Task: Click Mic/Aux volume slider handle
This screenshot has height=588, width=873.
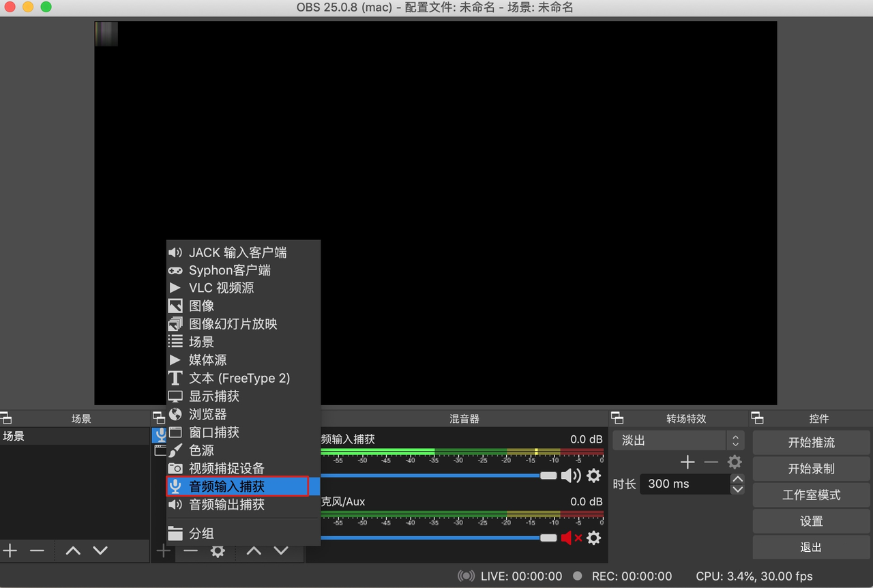Action: (548, 538)
